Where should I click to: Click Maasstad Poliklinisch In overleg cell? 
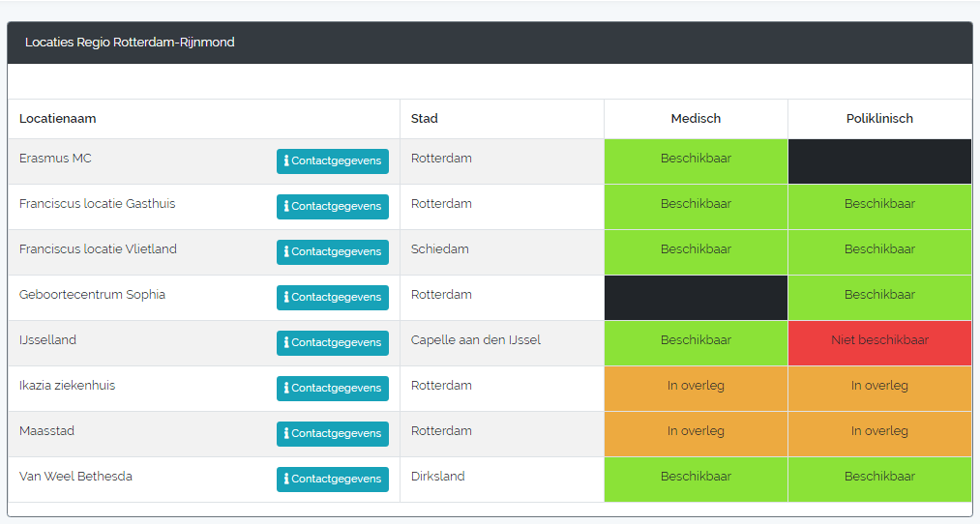pyautogui.click(x=879, y=434)
